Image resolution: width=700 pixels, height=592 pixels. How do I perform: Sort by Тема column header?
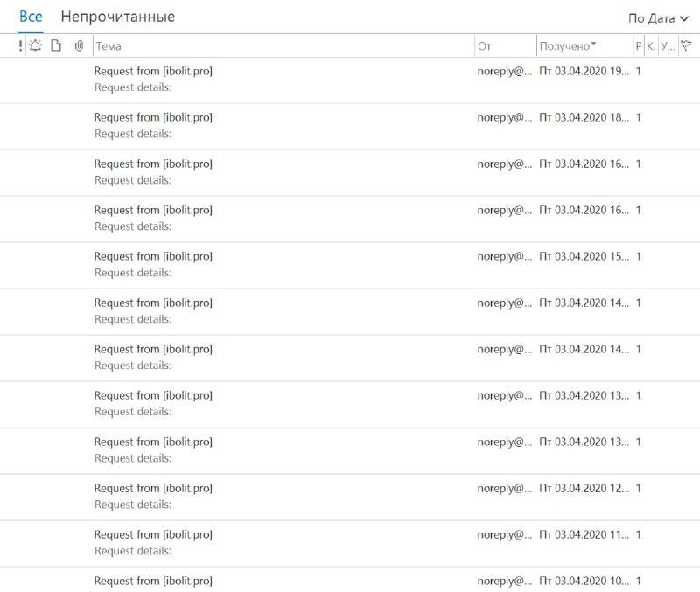click(x=283, y=46)
